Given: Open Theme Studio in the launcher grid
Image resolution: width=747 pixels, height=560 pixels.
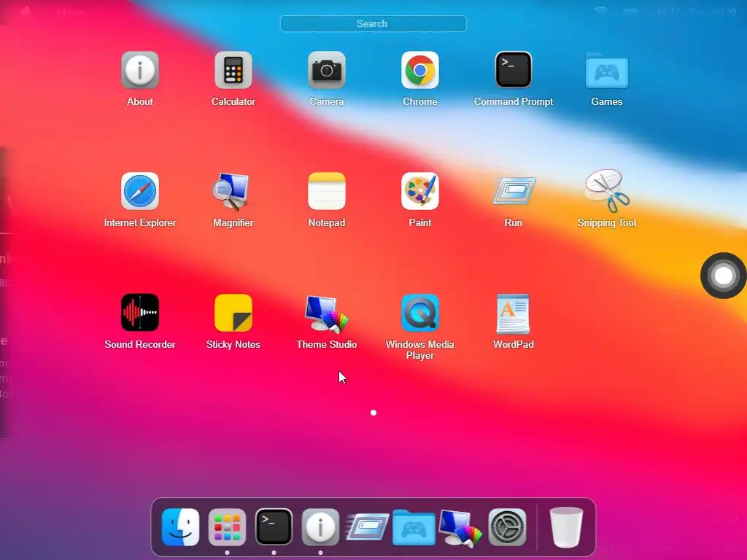Looking at the screenshot, I should click(327, 314).
